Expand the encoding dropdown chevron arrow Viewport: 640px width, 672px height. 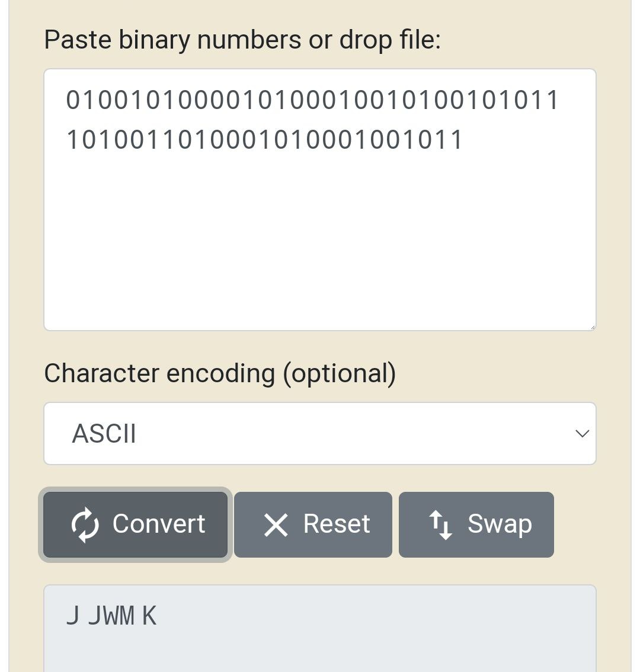point(582,434)
